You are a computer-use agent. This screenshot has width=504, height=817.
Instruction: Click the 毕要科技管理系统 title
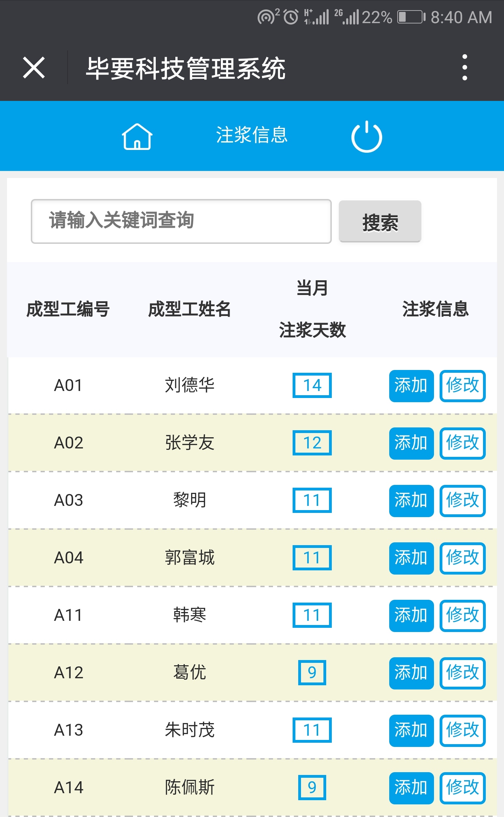[x=186, y=68]
